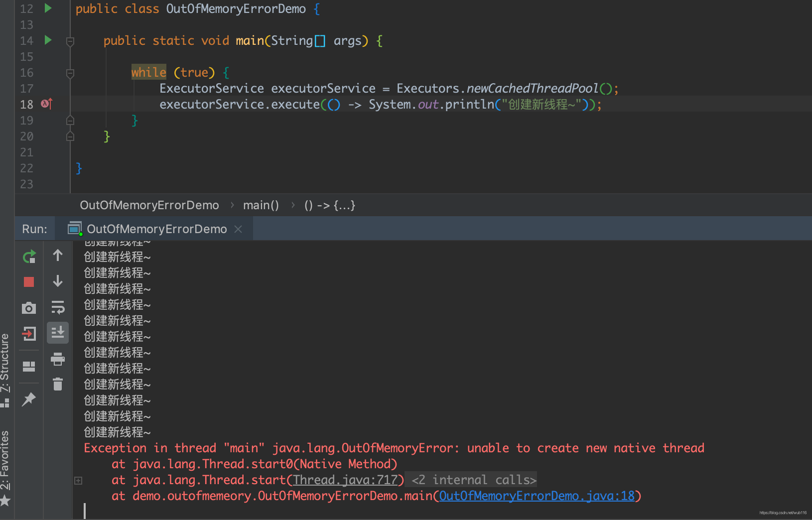Restore layout using the layout icon
Screen dimensions: 812x520
tap(29, 367)
